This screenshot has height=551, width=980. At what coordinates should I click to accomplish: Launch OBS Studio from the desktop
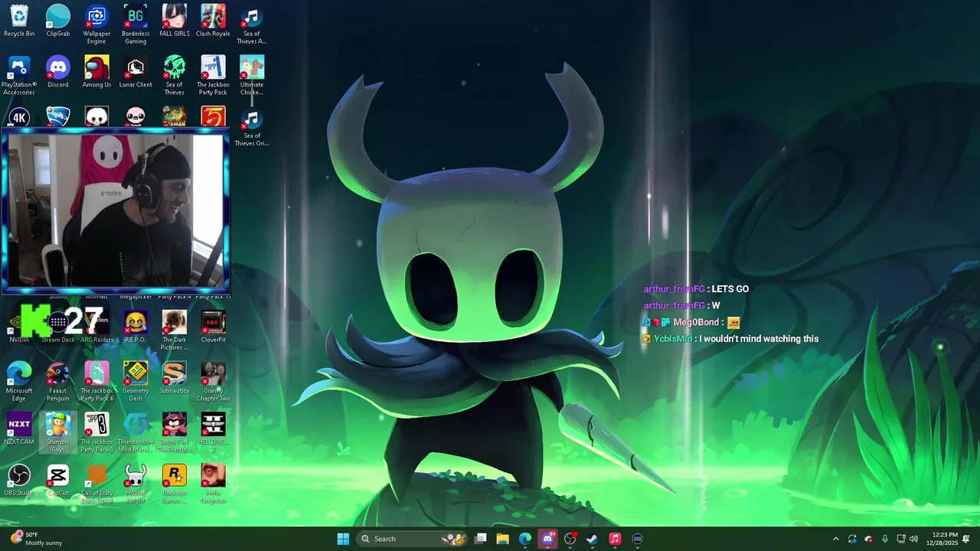click(19, 480)
